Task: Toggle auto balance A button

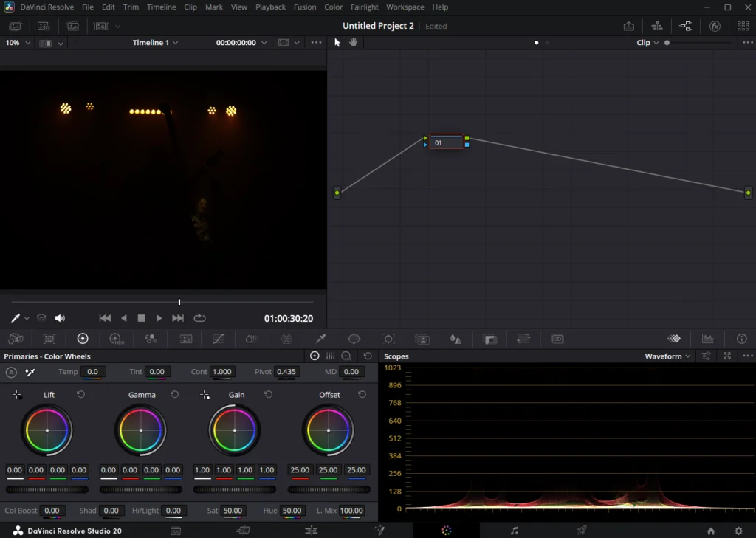Action: 11,373
